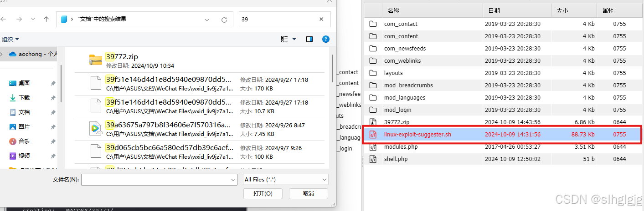
Task: Open 文档 in the sidebar
Action: coord(24,112)
